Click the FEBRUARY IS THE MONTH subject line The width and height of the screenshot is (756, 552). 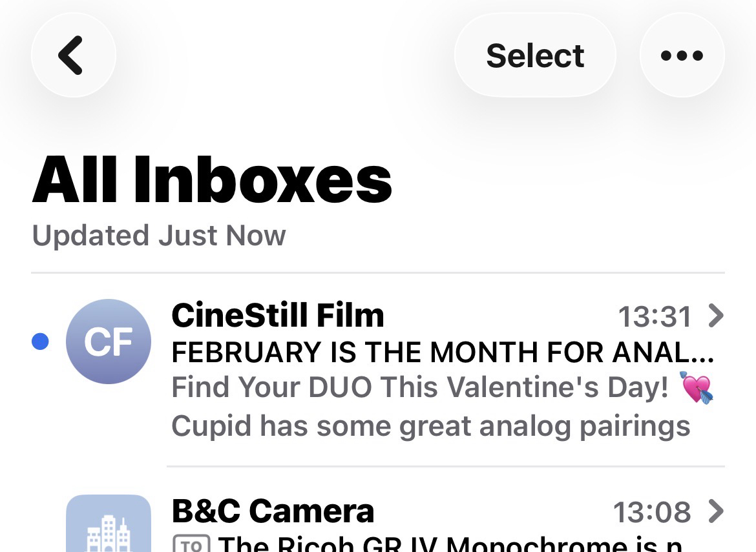point(442,353)
